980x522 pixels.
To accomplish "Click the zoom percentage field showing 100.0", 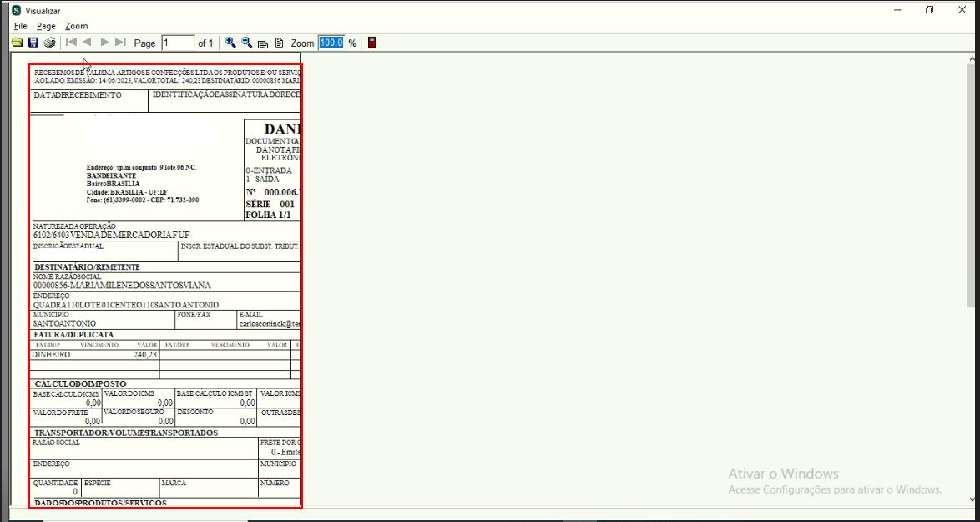I will (331, 43).
